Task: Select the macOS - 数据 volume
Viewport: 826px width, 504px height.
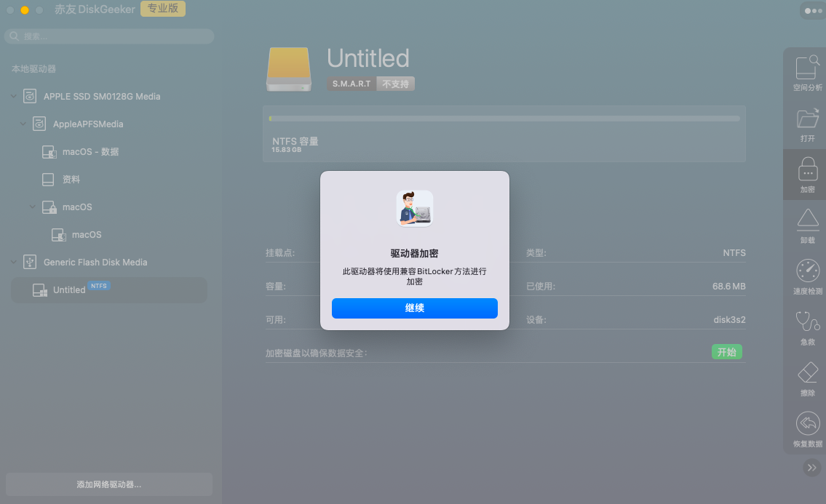Action: point(91,152)
